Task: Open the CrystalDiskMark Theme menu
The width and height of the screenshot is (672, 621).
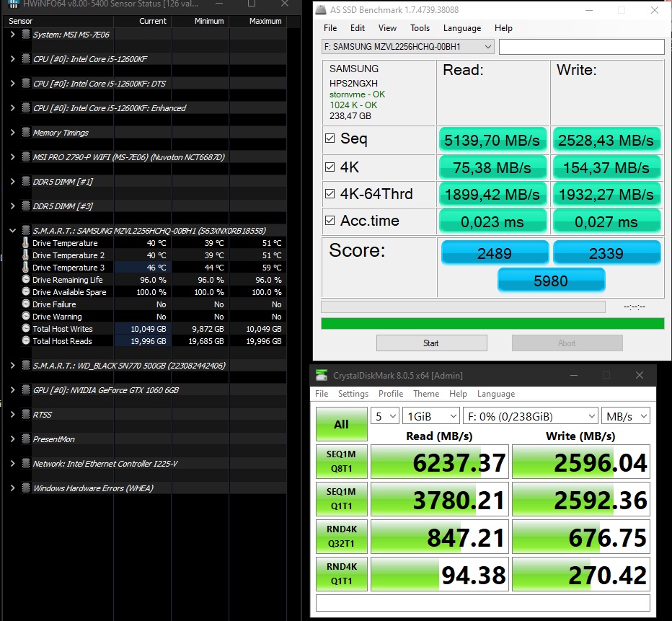Action: coord(426,393)
